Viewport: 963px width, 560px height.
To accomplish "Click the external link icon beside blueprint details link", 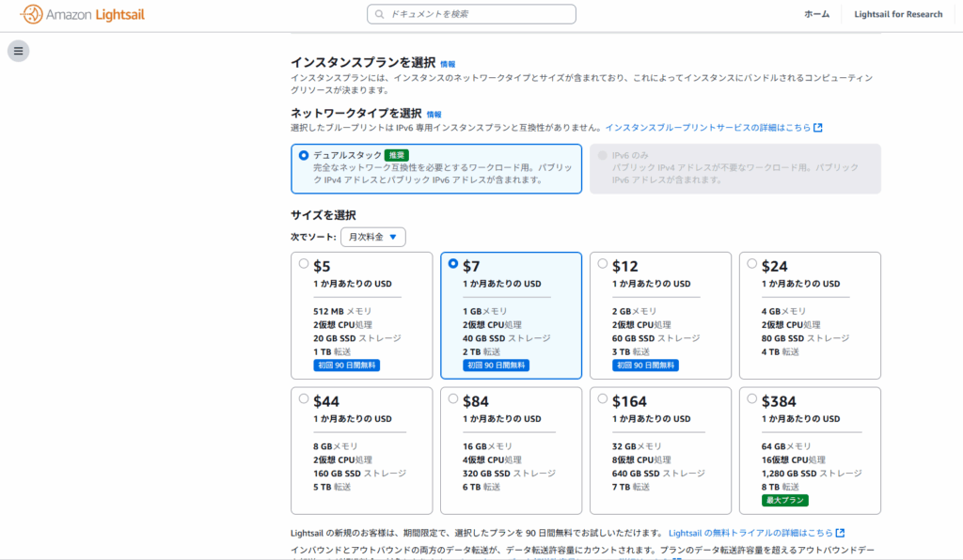I will coord(818,128).
